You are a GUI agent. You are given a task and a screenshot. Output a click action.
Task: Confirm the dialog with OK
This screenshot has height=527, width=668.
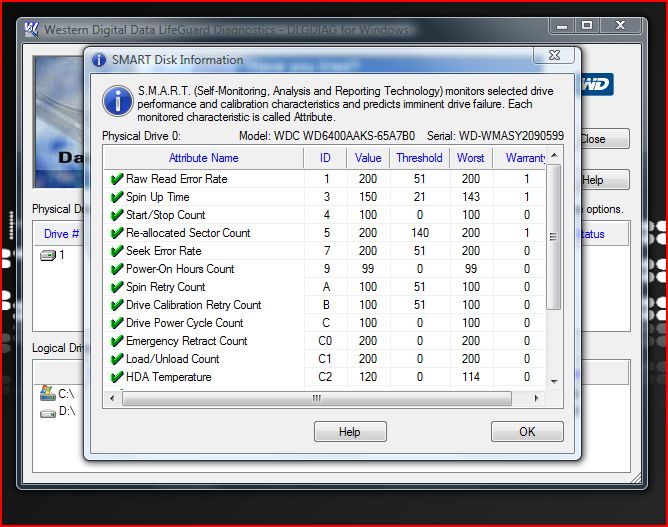(x=527, y=432)
